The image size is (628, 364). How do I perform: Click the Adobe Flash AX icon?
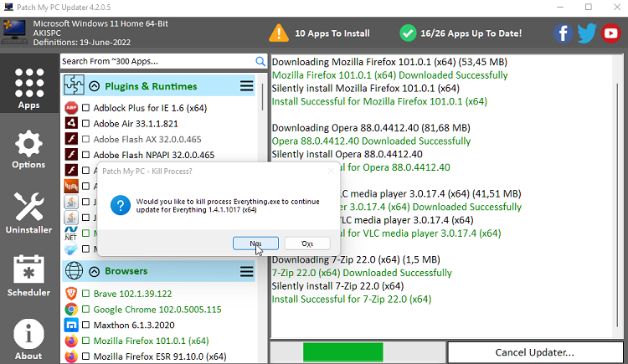tap(71, 139)
